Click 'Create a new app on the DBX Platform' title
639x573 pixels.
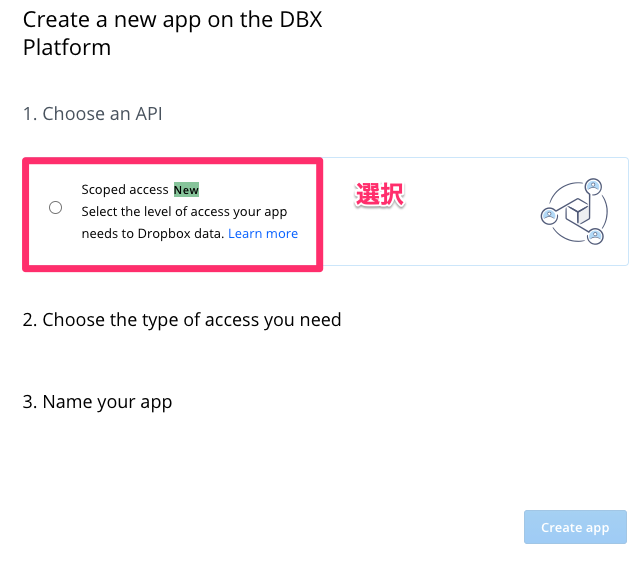point(172,33)
